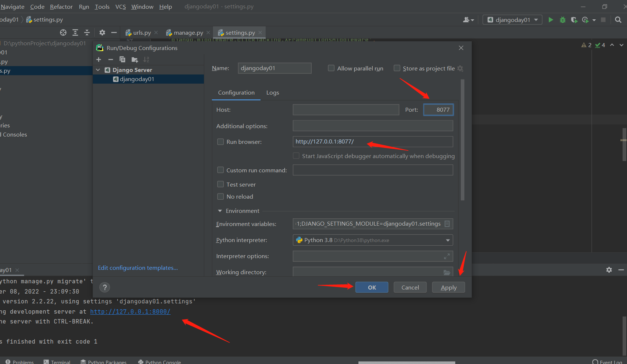The width and height of the screenshot is (627, 364).
Task: Close the manage.py editor tab
Action: pyautogui.click(x=208, y=32)
